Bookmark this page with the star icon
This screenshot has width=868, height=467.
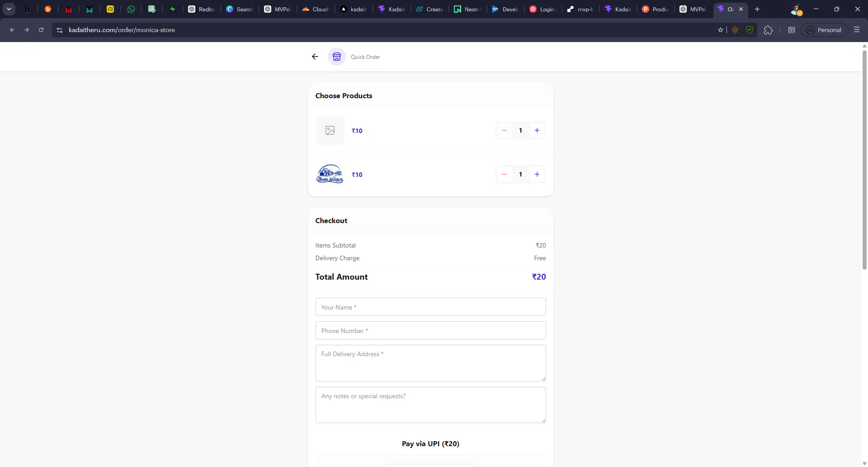coord(720,30)
